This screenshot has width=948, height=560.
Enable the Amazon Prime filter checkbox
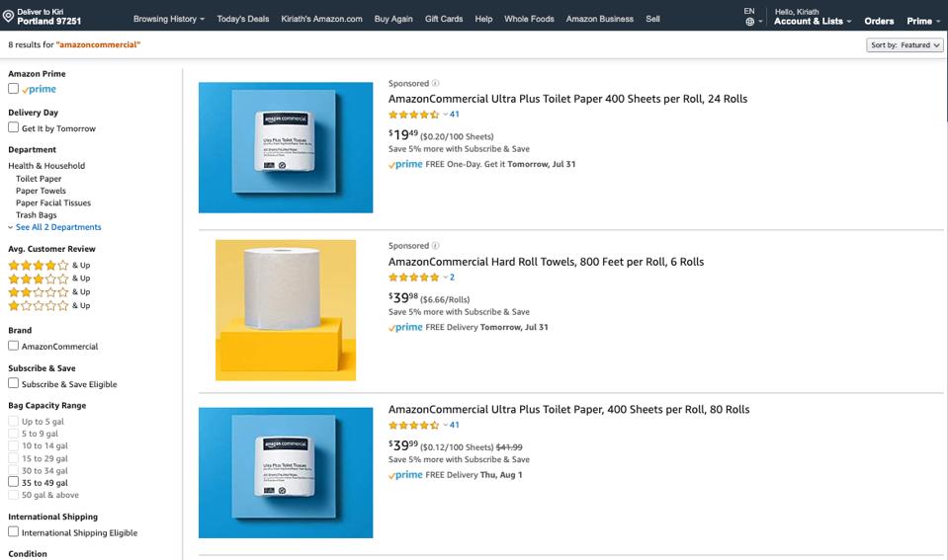(14, 89)
